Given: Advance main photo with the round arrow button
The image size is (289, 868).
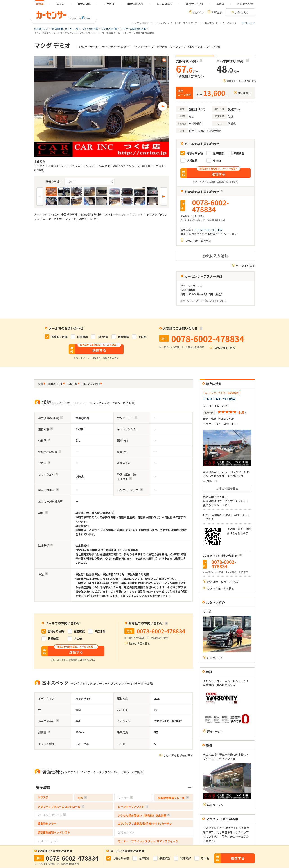Looking at the screenshot, I should (x=163, y=106).
